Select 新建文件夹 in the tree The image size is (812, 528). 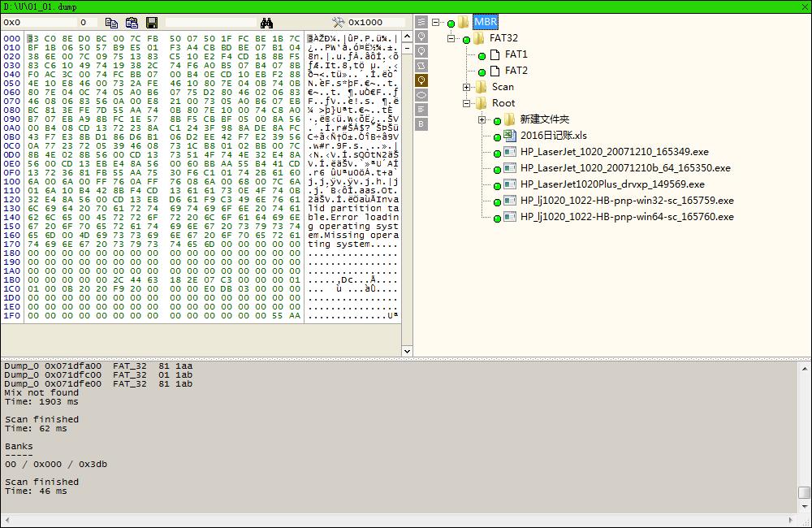tap(545, 119)
